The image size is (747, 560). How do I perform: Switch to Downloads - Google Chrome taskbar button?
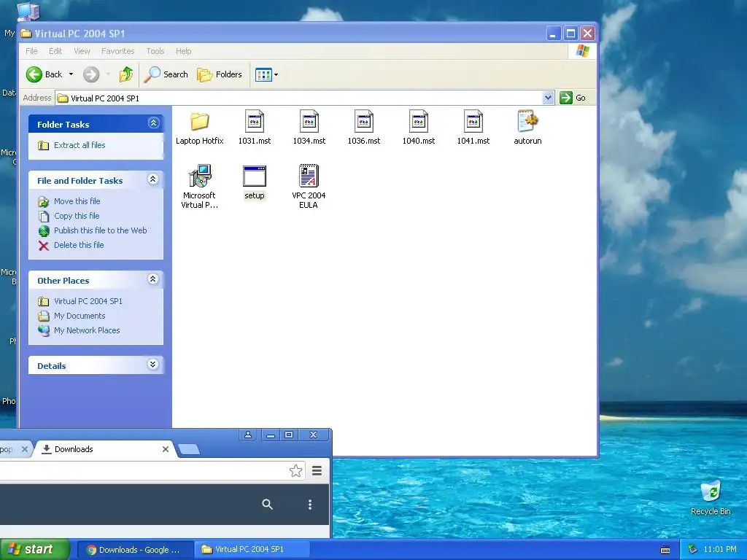coord(134,550)
